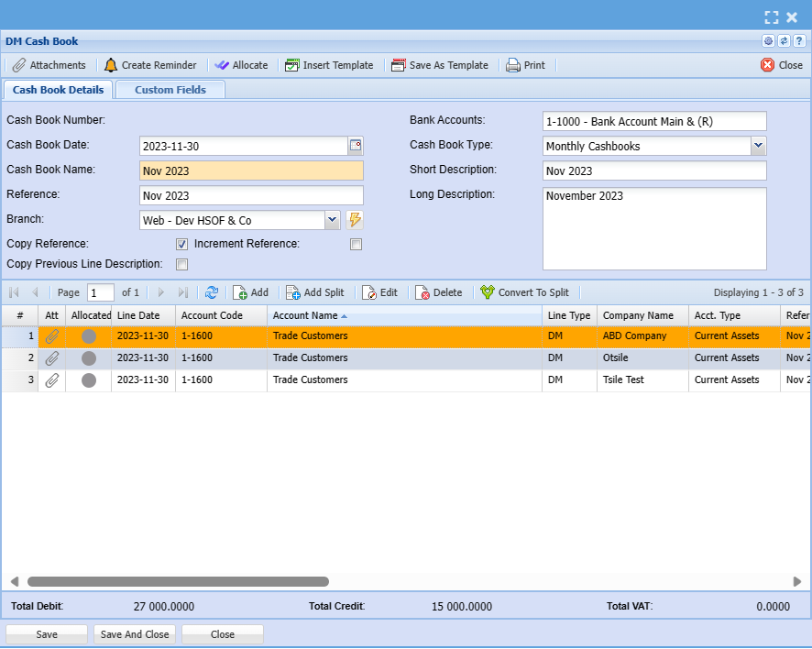The height and width of the screenshot is (649, 812).
Task: Click the horizontal scrollbar under the grid
Action: click(178, 581)
